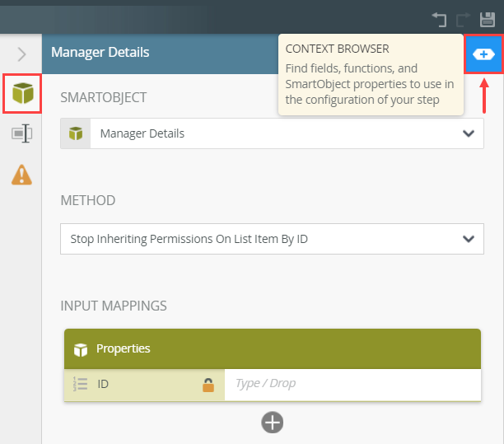The height and width of the screenshot is (444, 504).
Task: Click the Input Mappings section heading
Action: click(114, 306)
